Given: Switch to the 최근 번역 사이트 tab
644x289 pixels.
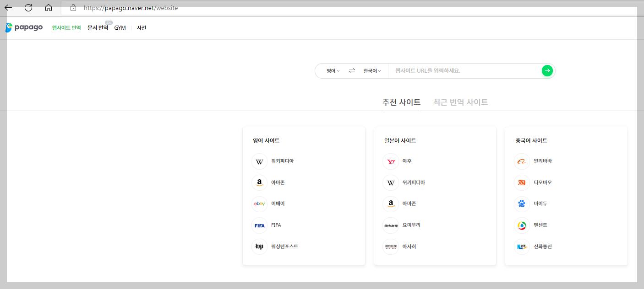Looking at the screenshot, I should [x=460, y=102].
